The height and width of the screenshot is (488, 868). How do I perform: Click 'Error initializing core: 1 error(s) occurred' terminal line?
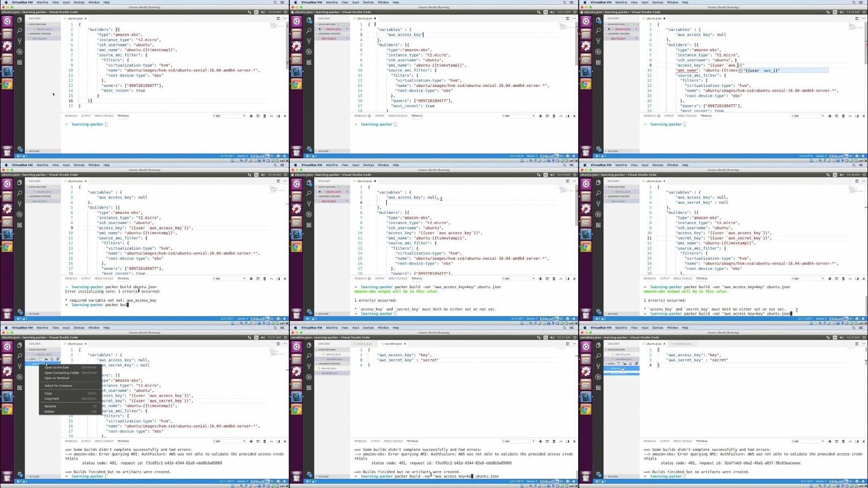pyautogui.click(x=113, y=291)
